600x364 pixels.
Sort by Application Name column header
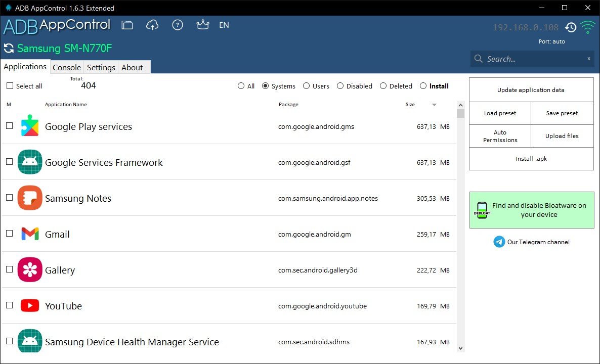click(x=66, y=104)
